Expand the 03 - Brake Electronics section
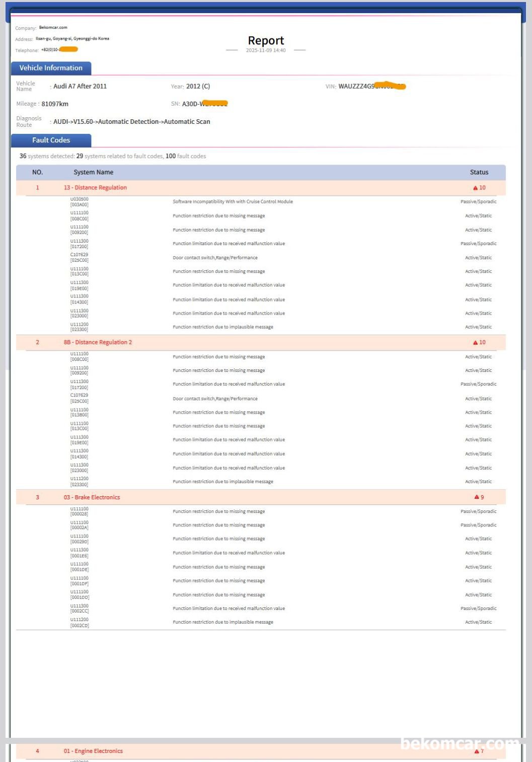 [x=92, y=497]
